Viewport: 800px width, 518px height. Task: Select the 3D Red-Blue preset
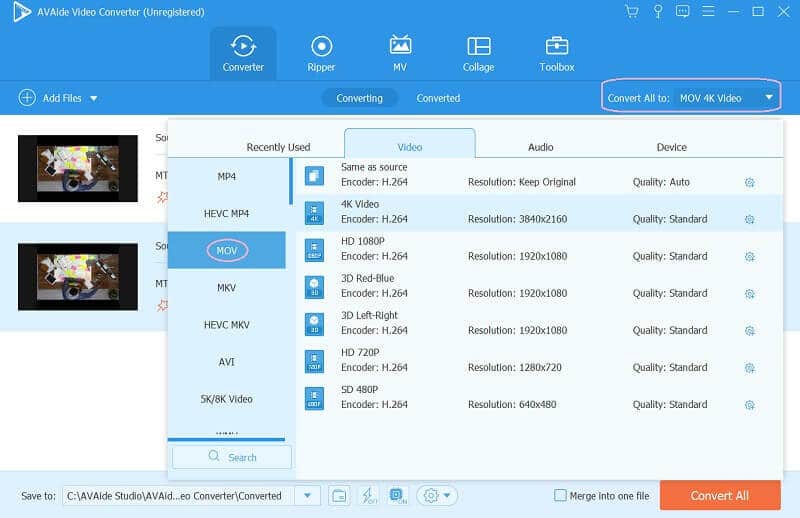click(x=539, y=287)
